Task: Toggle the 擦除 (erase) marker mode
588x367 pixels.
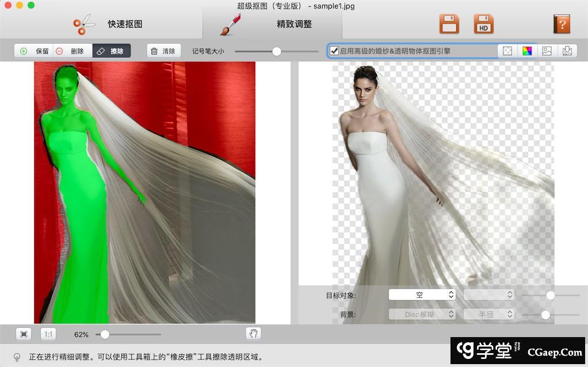Action: (x=111, y=51)
